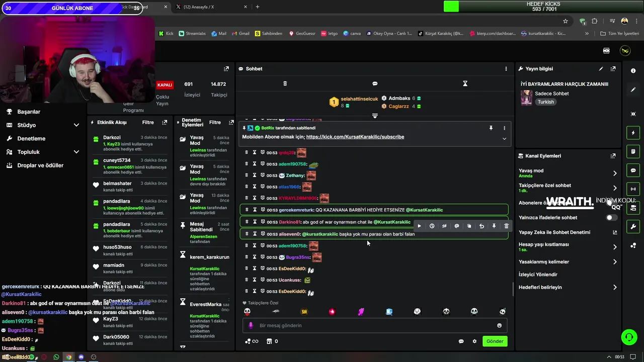Copy message via action bar copy icon
This screenshot has width=644, height=362.
click(469, 226)
